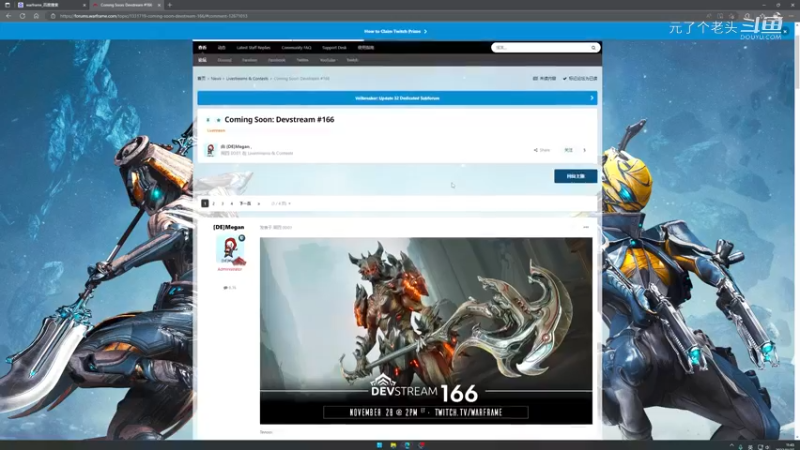Open the Discord link in secondary nav
This screenshot has width=800, height=450.
pyautogui.click(x=224, y=60)
